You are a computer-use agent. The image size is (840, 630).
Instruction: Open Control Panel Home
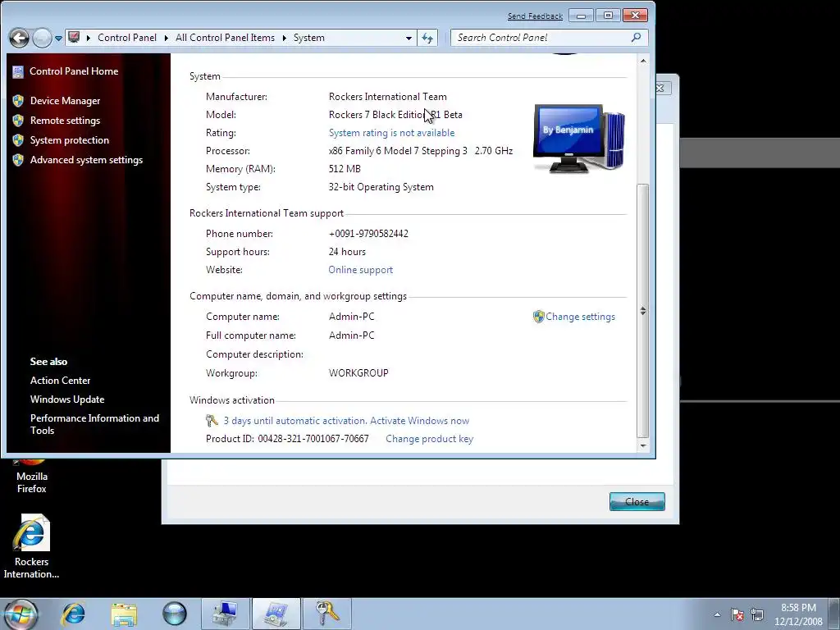pos(74,71)
